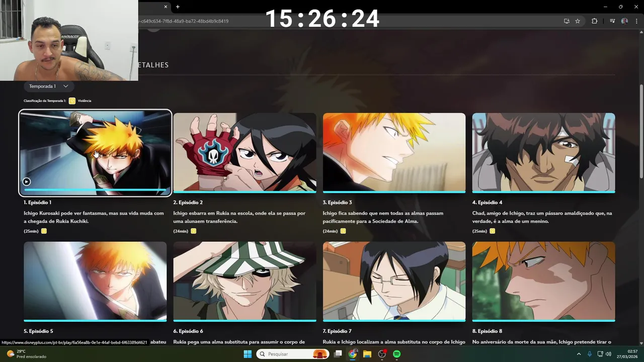
Task: Click the age rating badge under Episódio 2
Action: pyautogui.click(x=194, y=231)
